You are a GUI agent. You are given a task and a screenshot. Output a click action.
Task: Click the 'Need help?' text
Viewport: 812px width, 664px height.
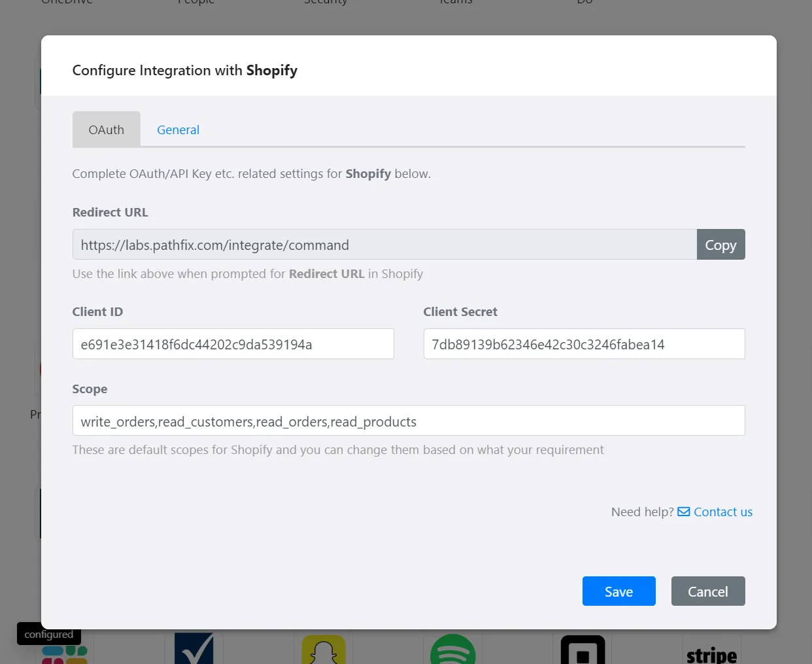tap(642, 512)
